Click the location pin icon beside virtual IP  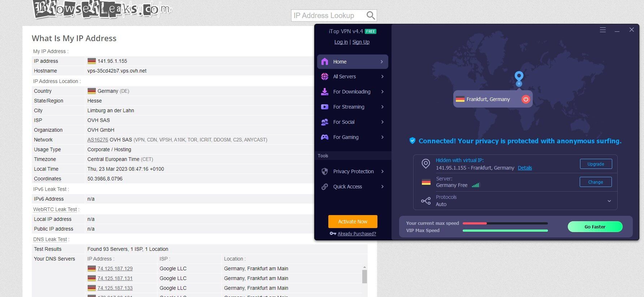pyautogui.click(x=426, y=164)
